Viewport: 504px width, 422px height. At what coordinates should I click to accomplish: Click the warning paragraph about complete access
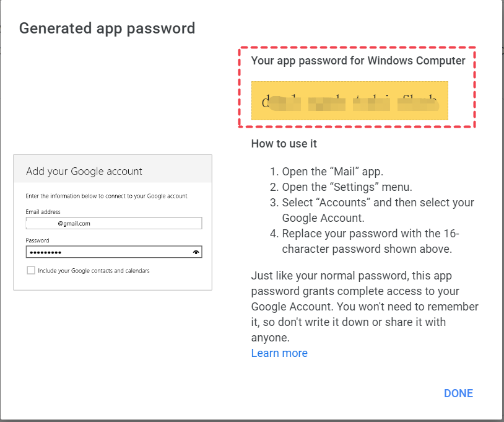pyautogui.click(x=364, y=307)
